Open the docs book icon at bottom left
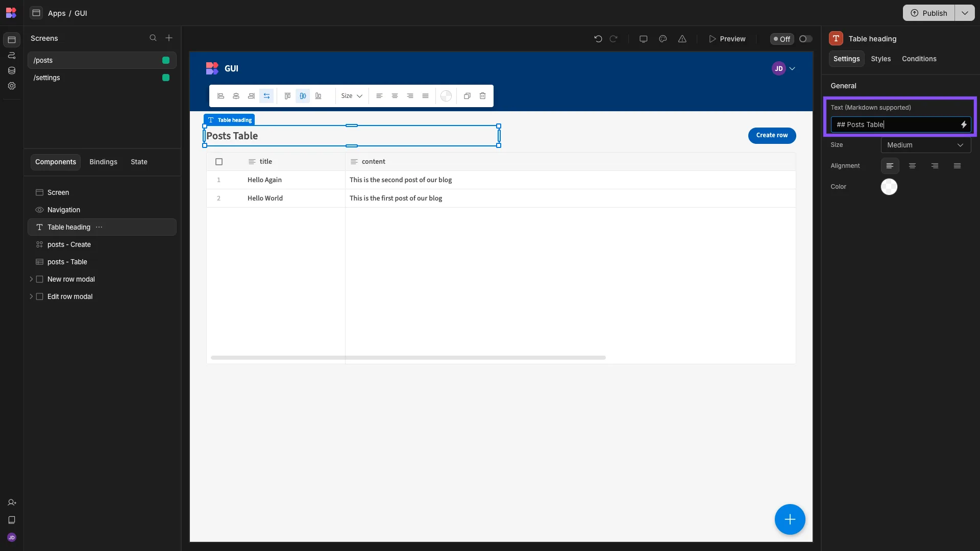The width and height of the screenshot is (980, 551). pyautogui.click(x=12, y=520)
